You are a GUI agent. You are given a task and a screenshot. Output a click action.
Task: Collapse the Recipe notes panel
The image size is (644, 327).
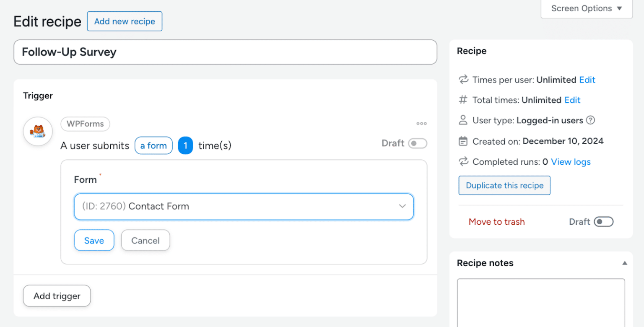624,262
